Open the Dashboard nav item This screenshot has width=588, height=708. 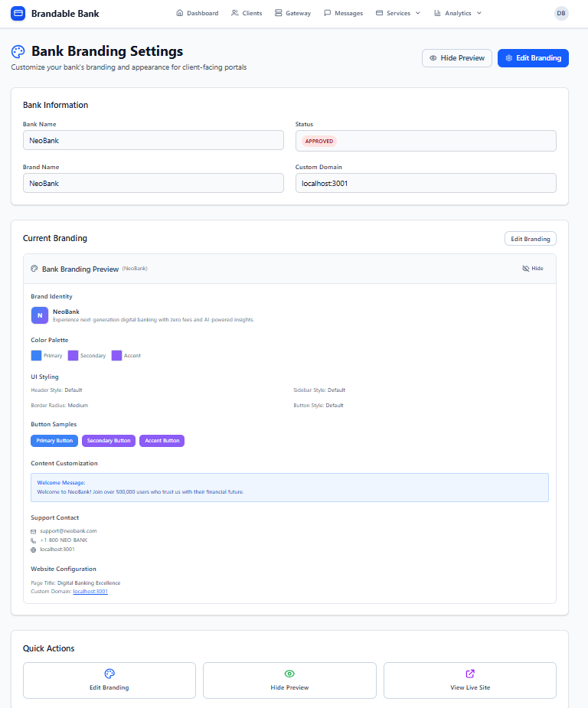[x=197, y=13]
